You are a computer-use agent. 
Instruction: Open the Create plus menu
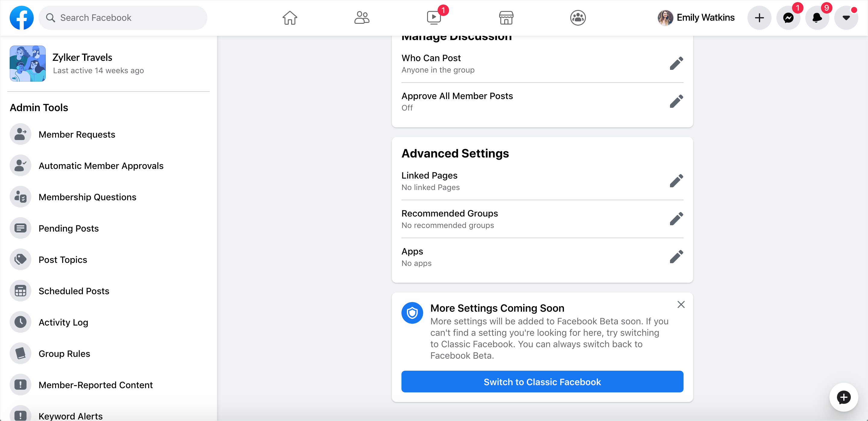coord(759,18)
